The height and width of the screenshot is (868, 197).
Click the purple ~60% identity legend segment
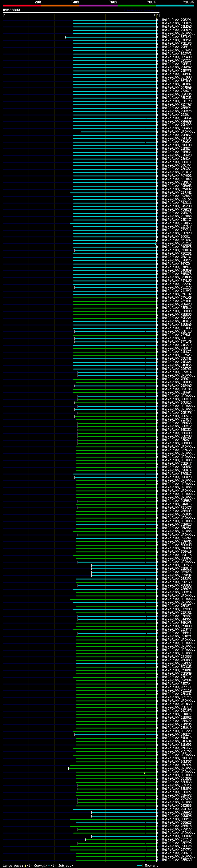click(99, 6)
